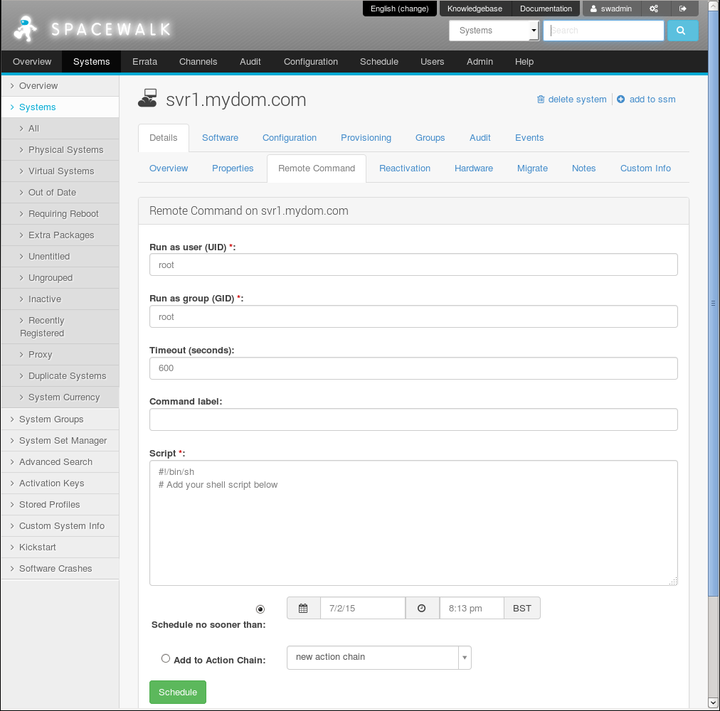Open Duplicate Systems in sidebar
This screenshot has height=711, width=720.
click(x=67, y=376)
